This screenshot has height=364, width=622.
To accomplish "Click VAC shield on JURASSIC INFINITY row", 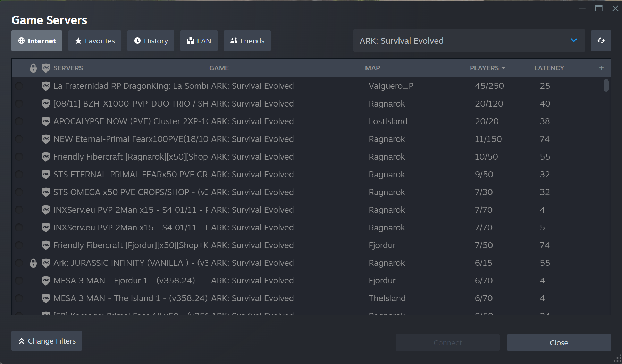I will pyautogui.click(x=46, y=263).
